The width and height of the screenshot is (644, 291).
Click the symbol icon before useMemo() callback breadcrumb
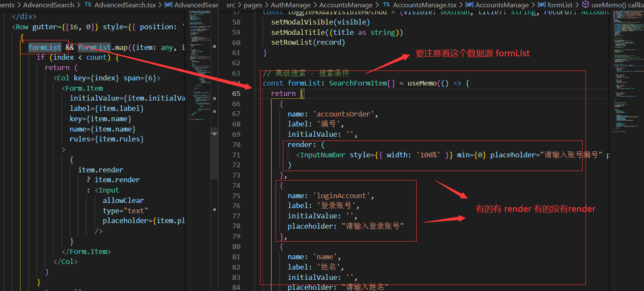point(585,5)
